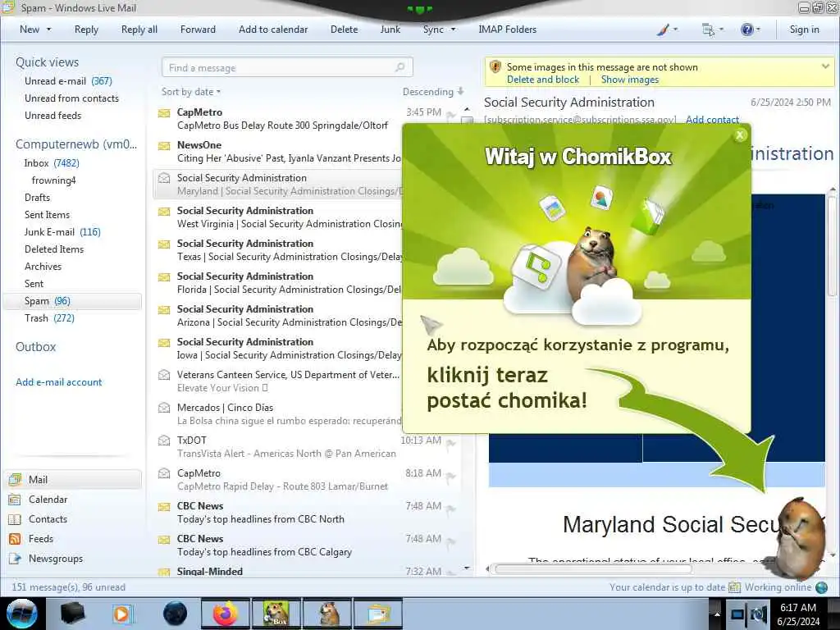Click Reply in the toolbar
The width and height of the screenshot is (840, 630).
click(86, 30)
